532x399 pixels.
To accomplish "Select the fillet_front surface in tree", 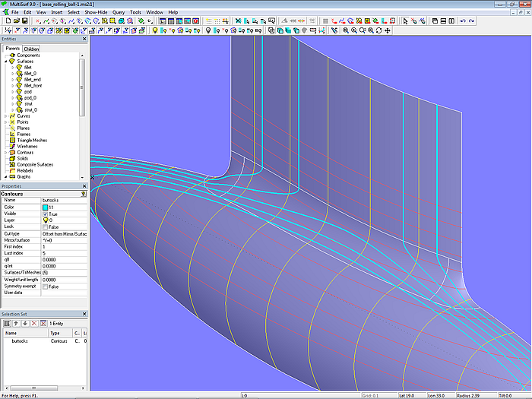I will point(33,86).
